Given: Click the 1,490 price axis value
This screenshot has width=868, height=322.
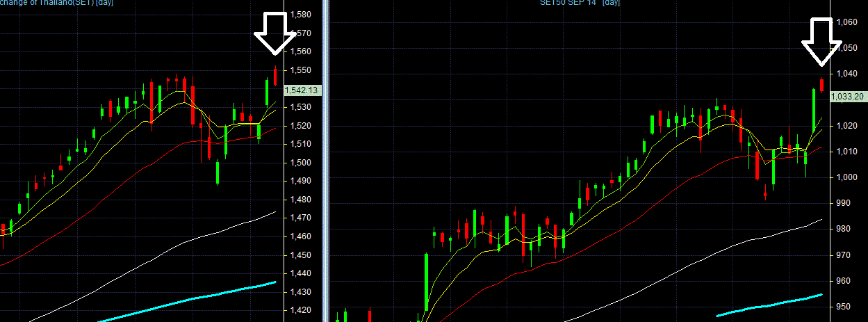Looking at the screenshot, I should (300, 181).
